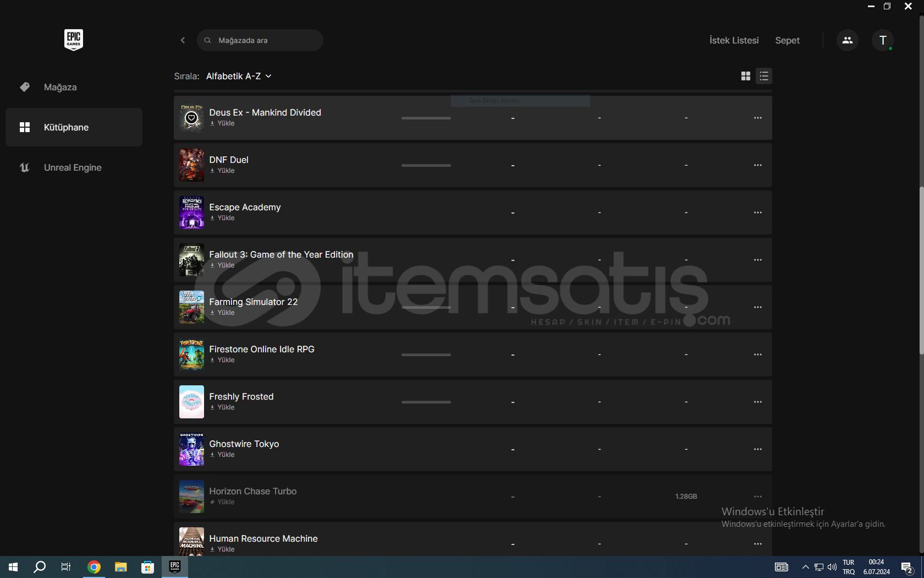Viewport: 924px width, 578px height.
Task: Go back using the arrow button
Action: 183,40
